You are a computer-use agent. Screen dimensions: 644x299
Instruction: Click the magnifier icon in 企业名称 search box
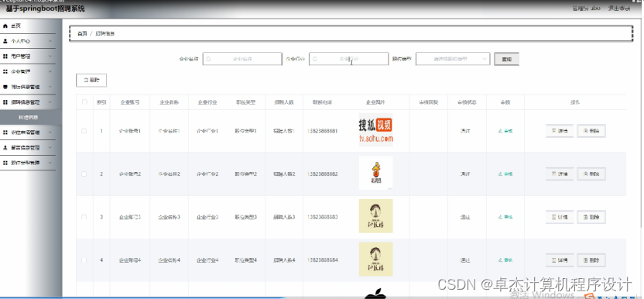click(208, 59)
